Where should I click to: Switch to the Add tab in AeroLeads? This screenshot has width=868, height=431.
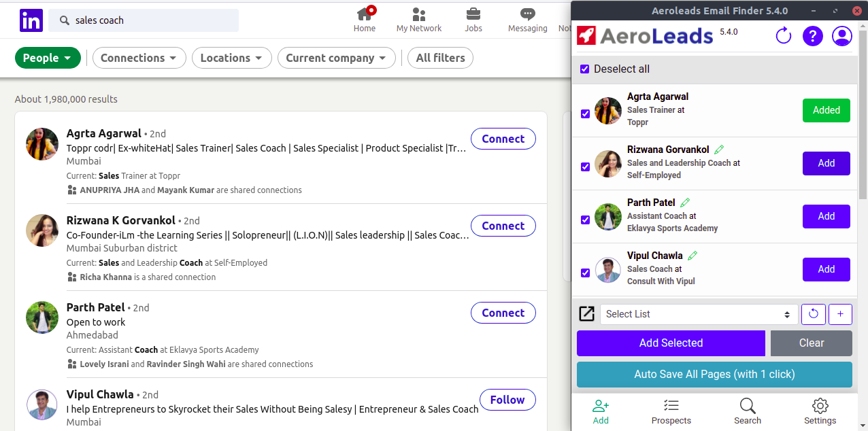[601, 412]
